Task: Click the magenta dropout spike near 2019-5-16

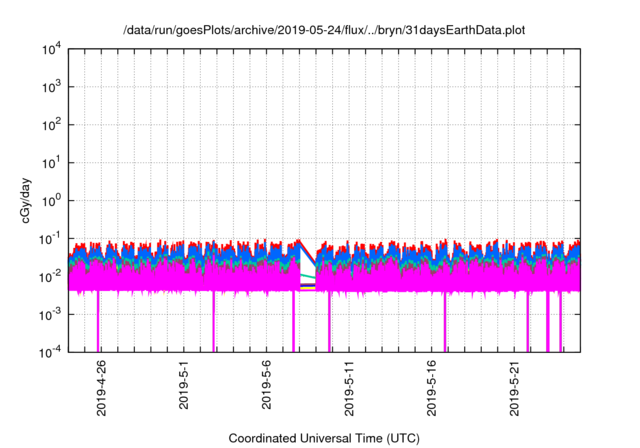Action: [445, 322]
